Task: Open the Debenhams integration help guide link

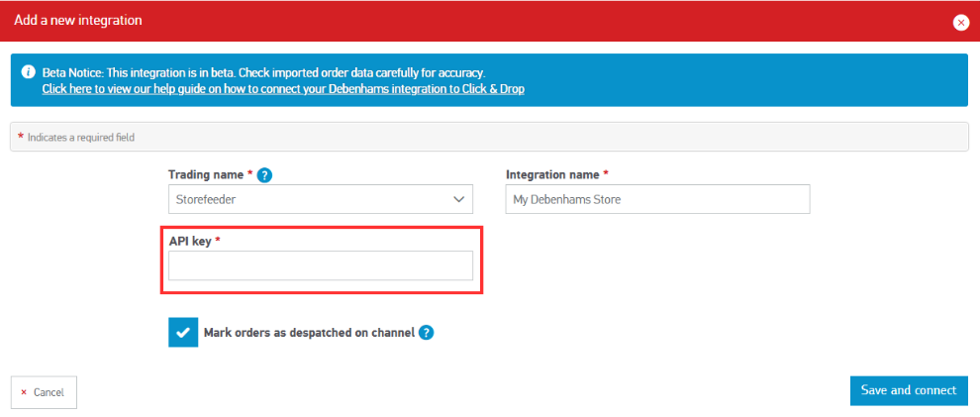Action: (282, 89)
